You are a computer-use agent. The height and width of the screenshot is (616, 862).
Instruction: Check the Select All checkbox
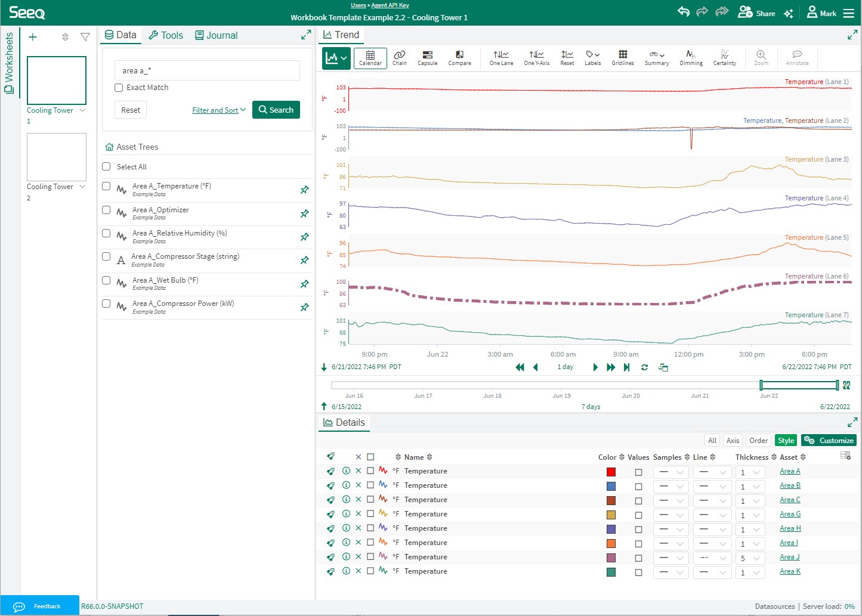[x=106, y=166]
